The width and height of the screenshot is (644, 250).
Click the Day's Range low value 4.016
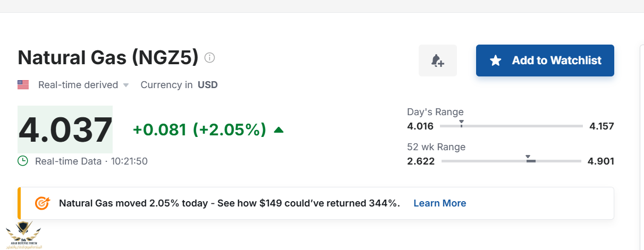coord(420,126)
